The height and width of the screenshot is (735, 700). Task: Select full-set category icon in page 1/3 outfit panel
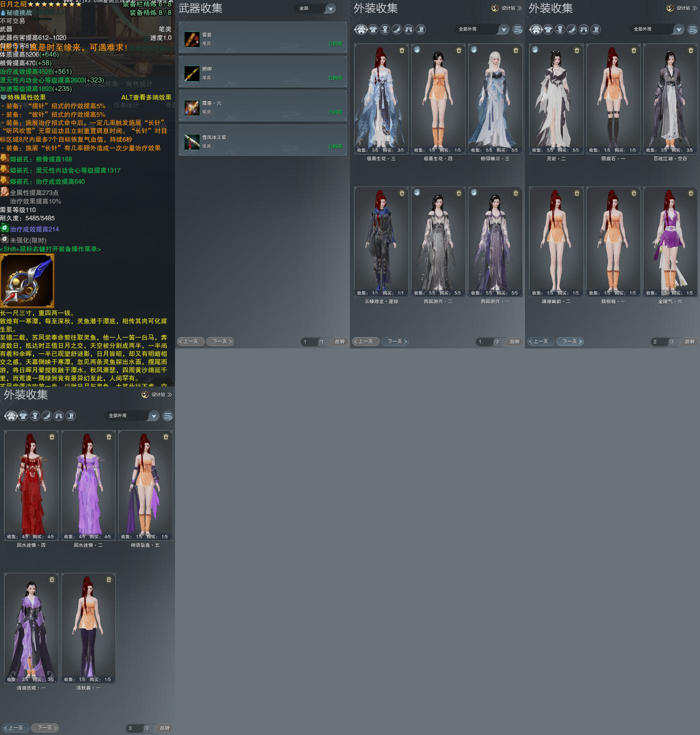point(361,29)
